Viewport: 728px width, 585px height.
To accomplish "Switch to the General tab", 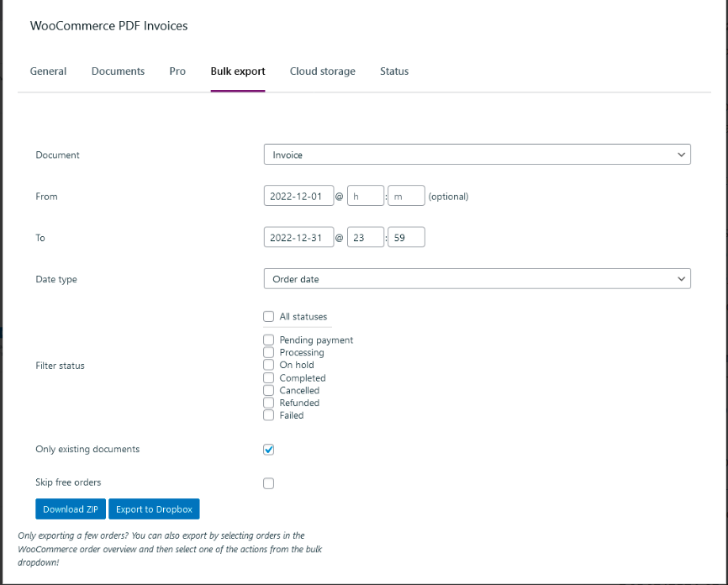I will 48,71.
